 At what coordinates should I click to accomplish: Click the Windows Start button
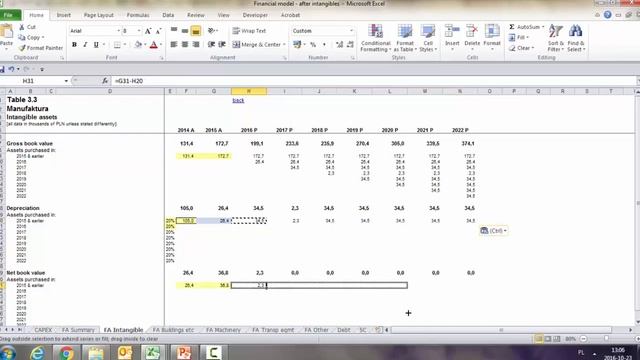8,352
